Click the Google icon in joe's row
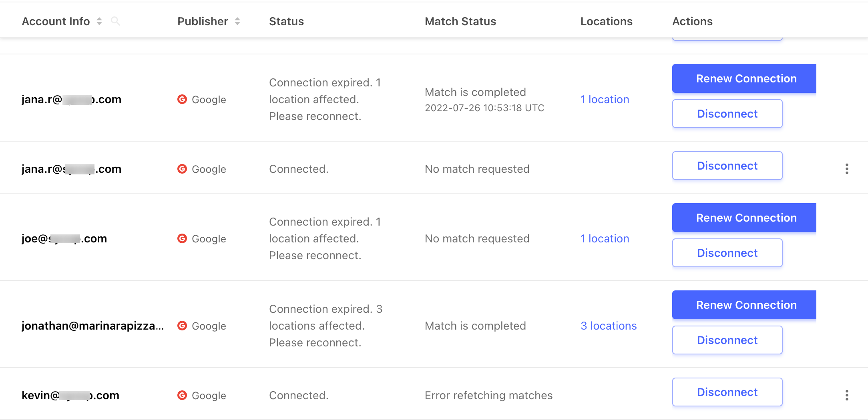Viewport: 868px width, 420px height. tap(182, 238)
